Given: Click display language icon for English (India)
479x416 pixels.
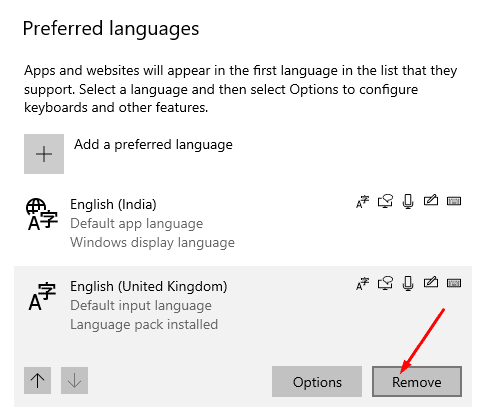Looking at the screenshot, I should (362, 201).
